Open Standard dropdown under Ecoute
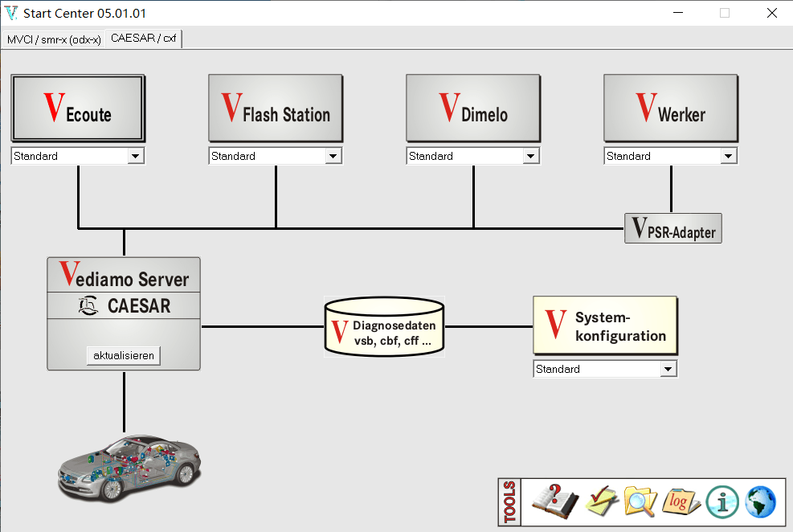Image resolution: width=793 pixels, height=532 pixels. pyautogui.click(x=135, y=155)
